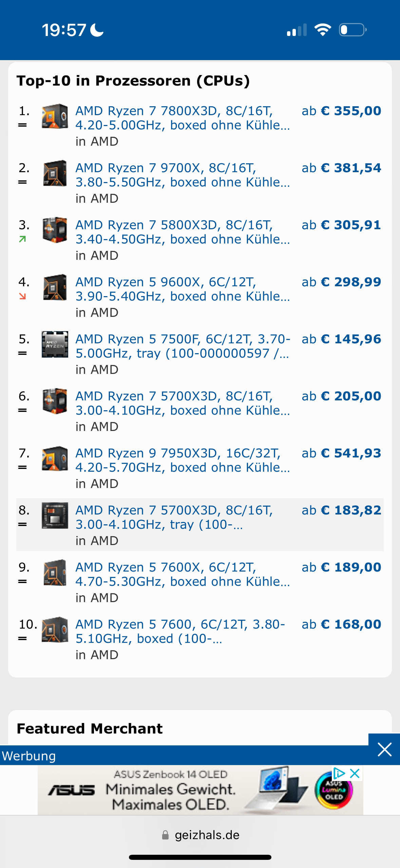Tap the lock icon beside geizhals.de

[x=165, y=835]
